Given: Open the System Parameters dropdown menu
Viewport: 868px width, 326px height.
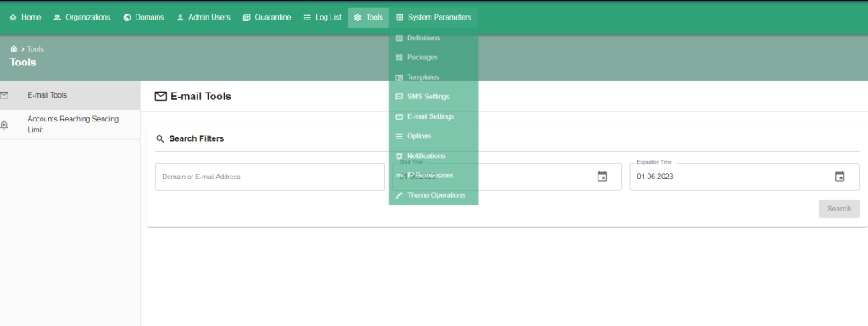Looking at the screenshot, I should pos(433,18).
